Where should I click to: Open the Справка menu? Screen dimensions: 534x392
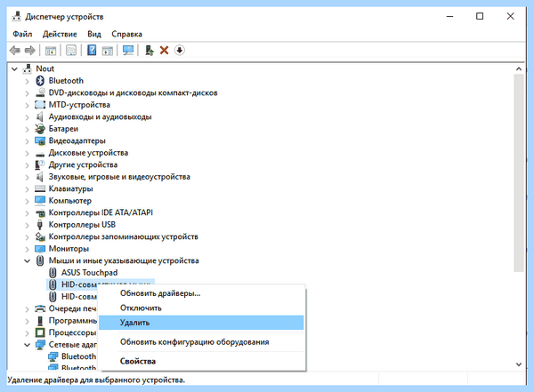pyautogui.click(x=126, y=34)
